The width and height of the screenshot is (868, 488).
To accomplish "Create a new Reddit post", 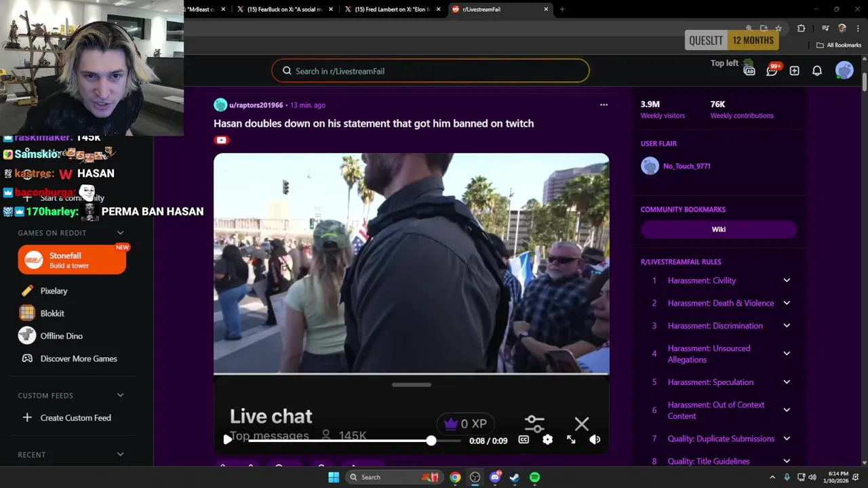I will point(794,70).
